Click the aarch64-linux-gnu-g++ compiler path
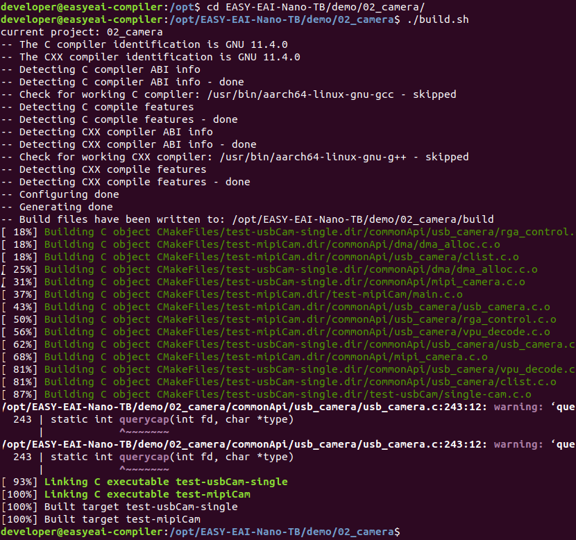Viewport: 576px width, 540px height. pos(313,157)
